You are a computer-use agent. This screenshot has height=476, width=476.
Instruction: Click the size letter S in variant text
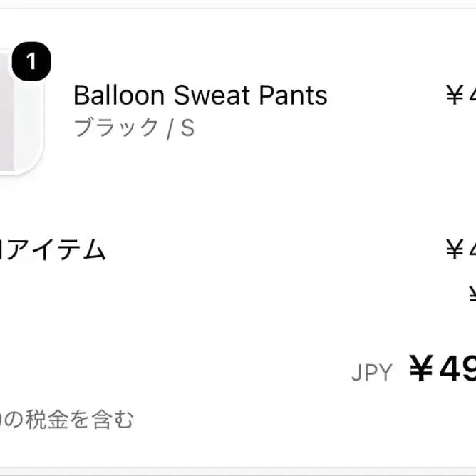187,128
